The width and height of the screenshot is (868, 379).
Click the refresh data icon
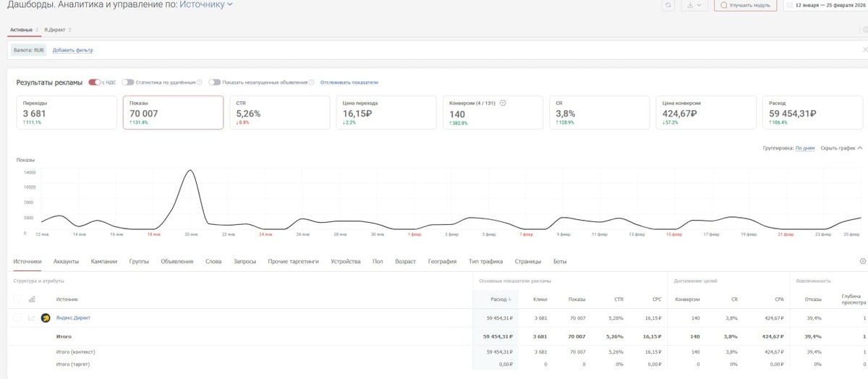point(669,5)
